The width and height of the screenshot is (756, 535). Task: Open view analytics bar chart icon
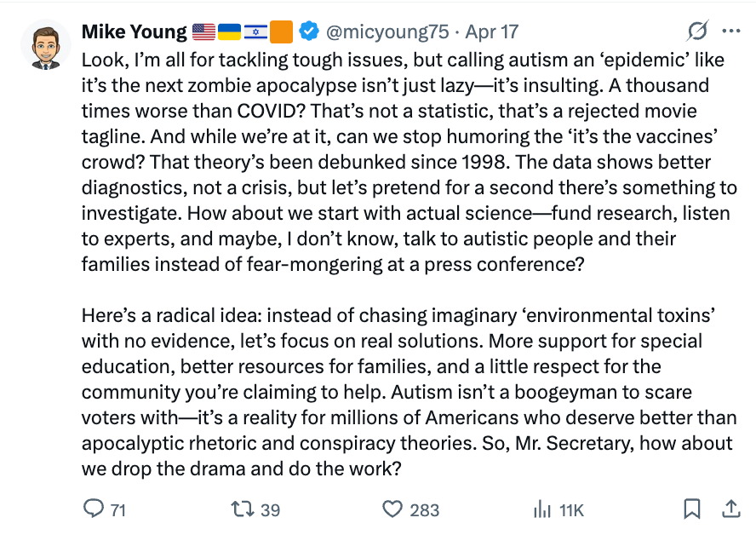point(541,509)
